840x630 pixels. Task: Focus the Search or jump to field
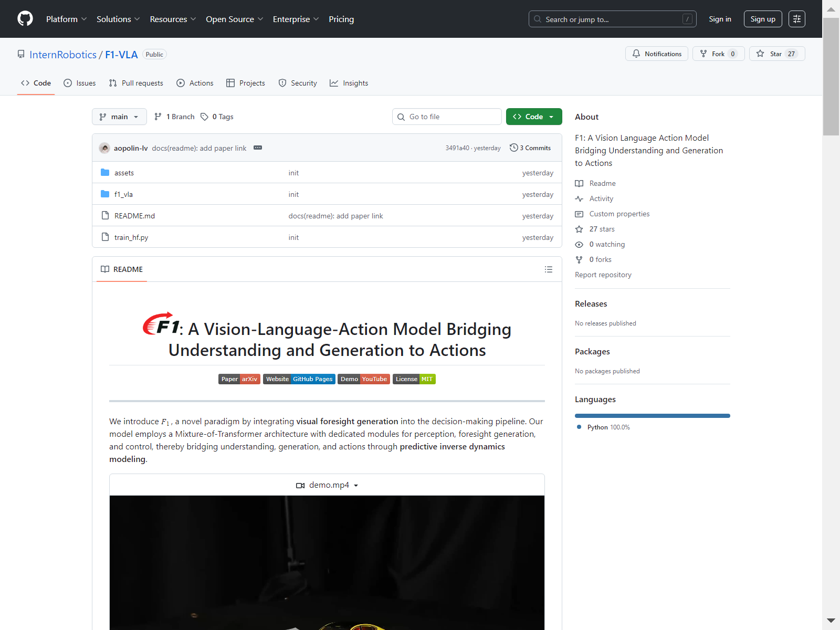point(613,19)
